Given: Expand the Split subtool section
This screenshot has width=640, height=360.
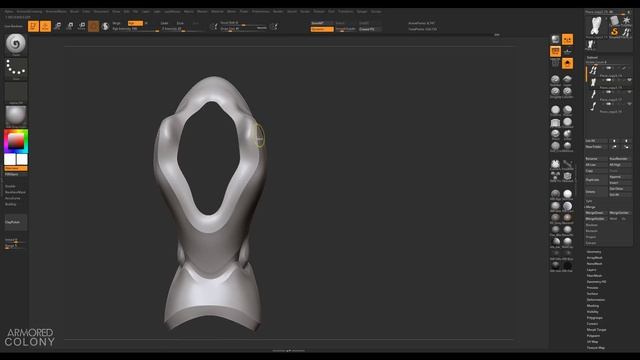Looking at the screenshot, I should (x=589, y=201).
